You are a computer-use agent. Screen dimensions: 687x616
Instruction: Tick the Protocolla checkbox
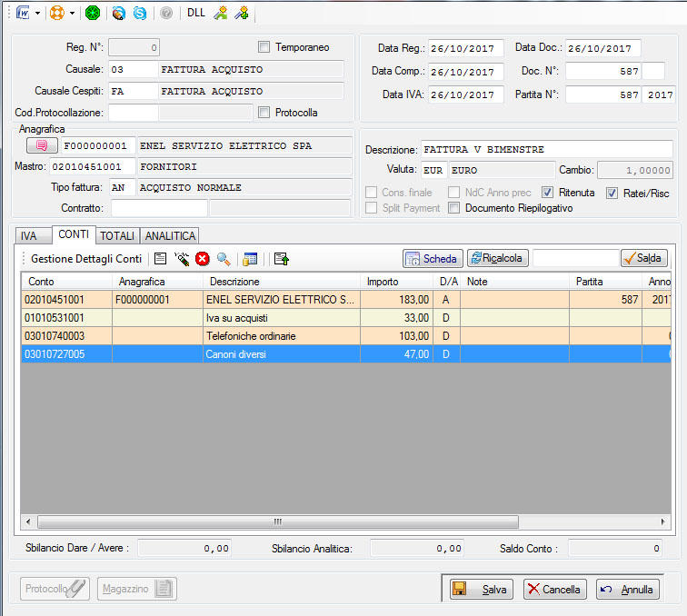pos(264,113)
